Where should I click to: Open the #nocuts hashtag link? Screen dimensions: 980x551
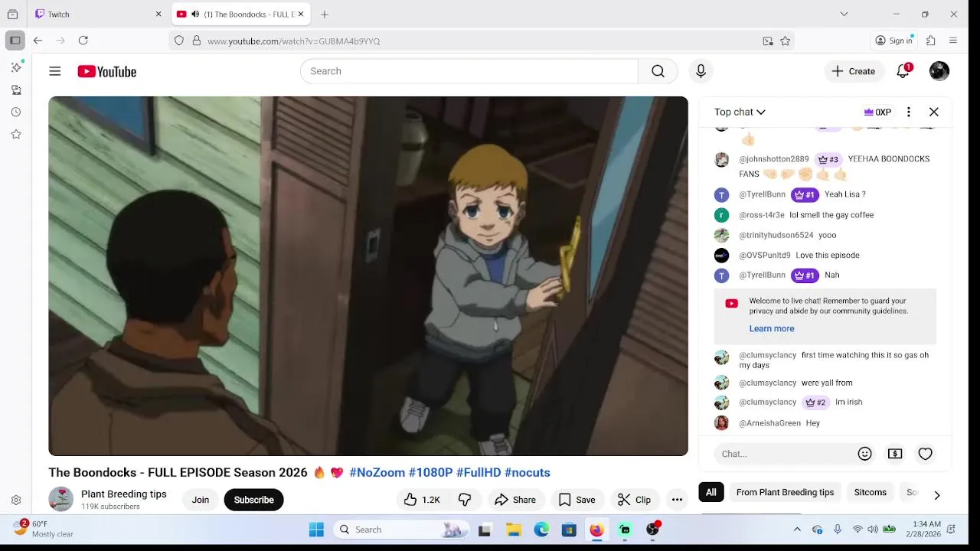click(x=528, y=472)
